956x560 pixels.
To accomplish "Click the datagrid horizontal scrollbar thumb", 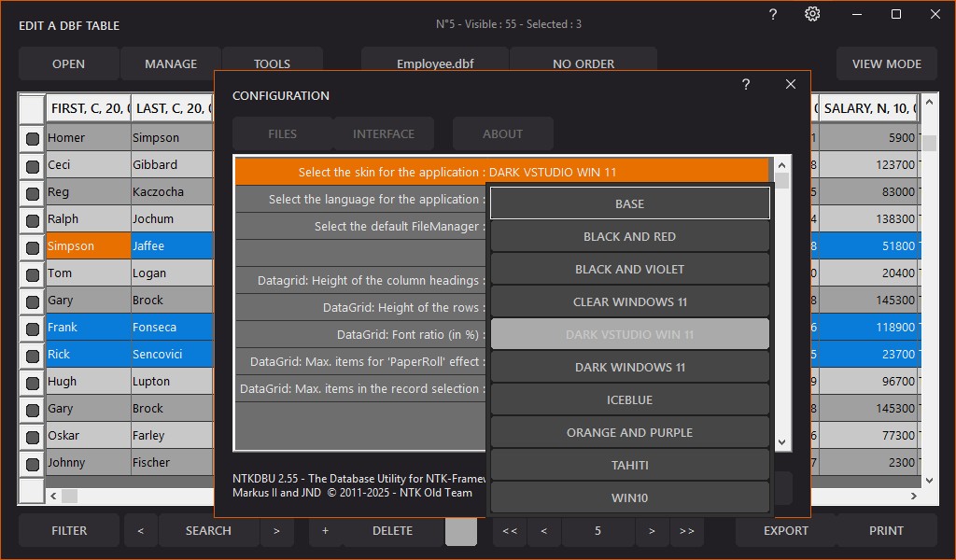I will tap(69, 496).
